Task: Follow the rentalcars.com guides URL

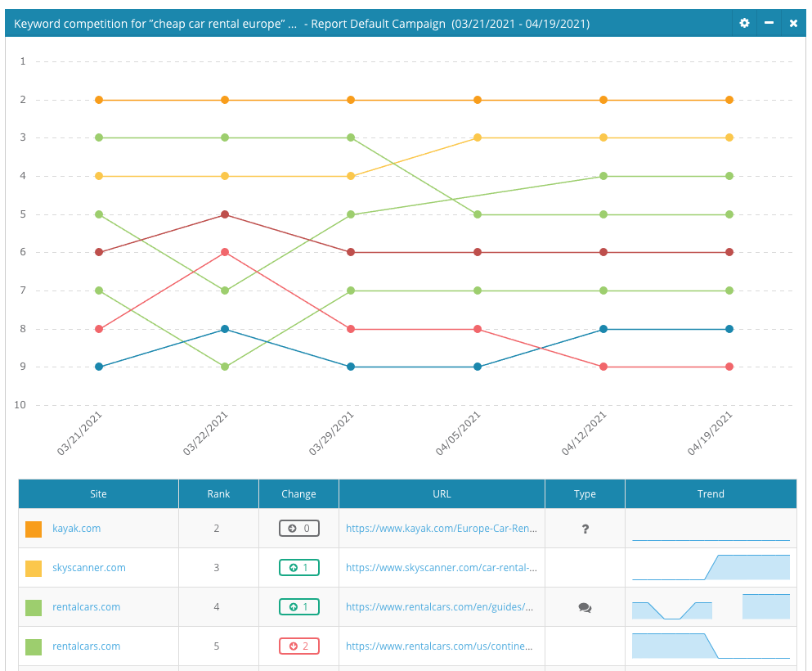Action: (442, 606)
